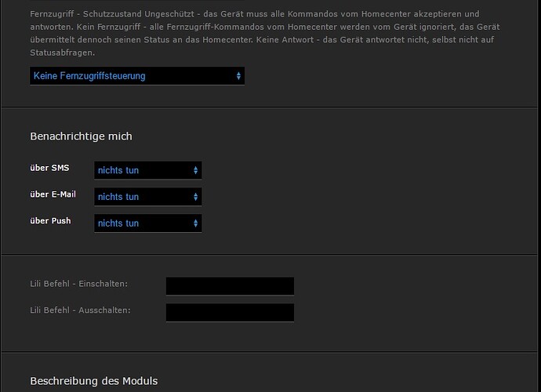The width and height of the screenshot is (541, 392).
Task: Click the arrow stepper on Fernzugriffsteuerung select
Action: click(238, 76)
